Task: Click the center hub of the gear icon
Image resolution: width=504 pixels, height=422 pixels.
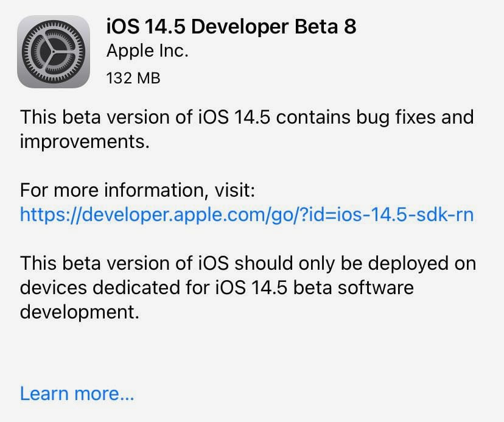Action: point(55,52)
